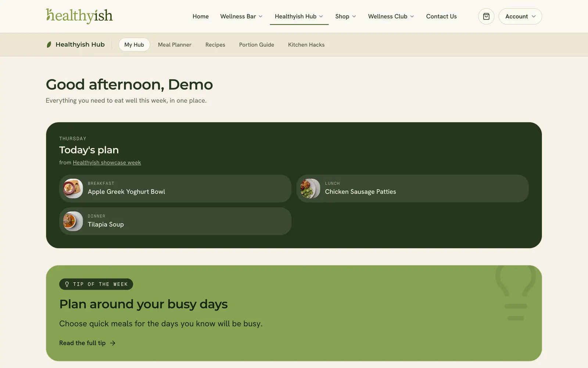Open the shopping bag cart icon

[486, 17]
